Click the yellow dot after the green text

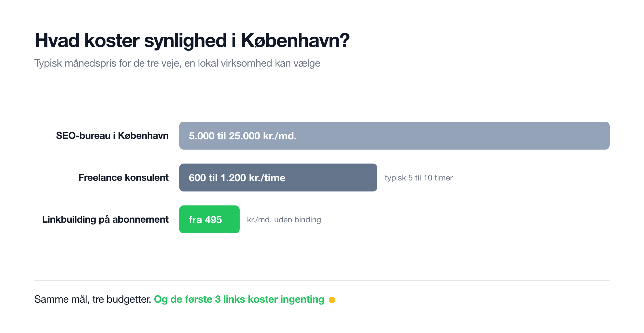[332, 300]
